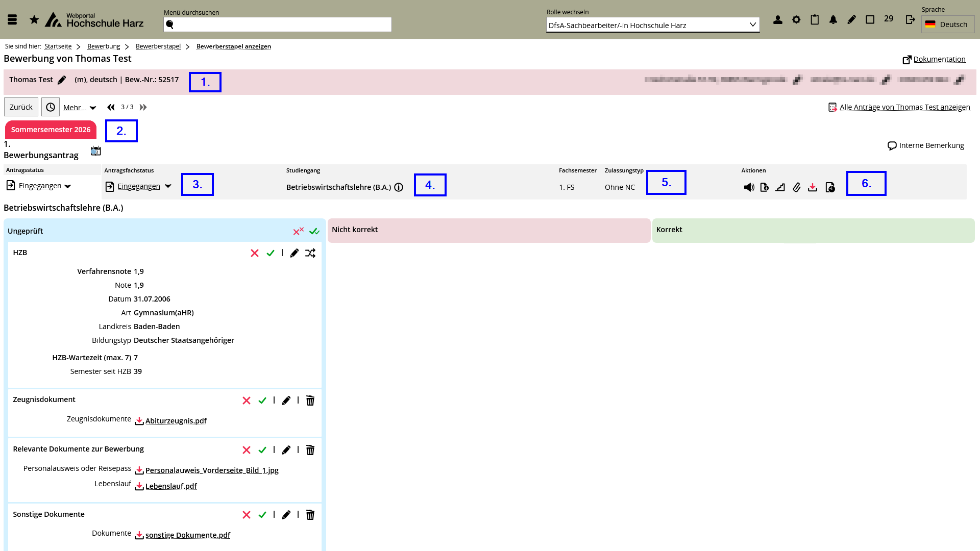Click the red download icon in Aktionen
The height and width of the screenshot is (551, 980).
(x=813, y=187)
